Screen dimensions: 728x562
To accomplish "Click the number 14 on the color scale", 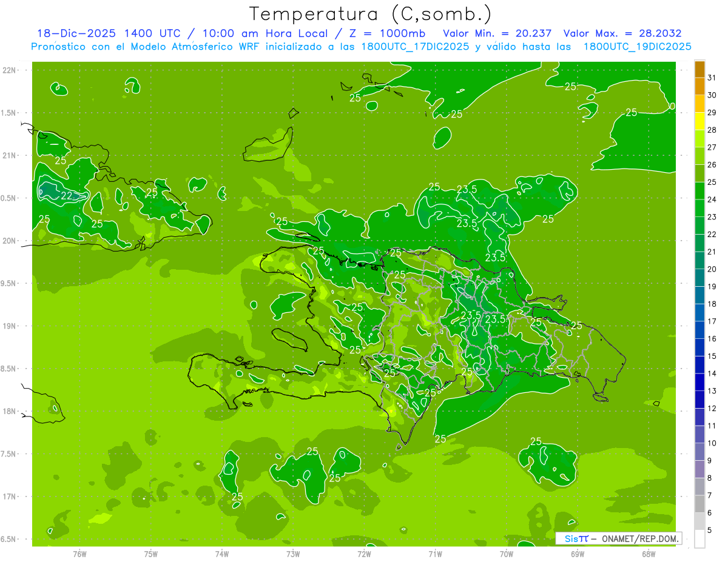I will (712, 373).
